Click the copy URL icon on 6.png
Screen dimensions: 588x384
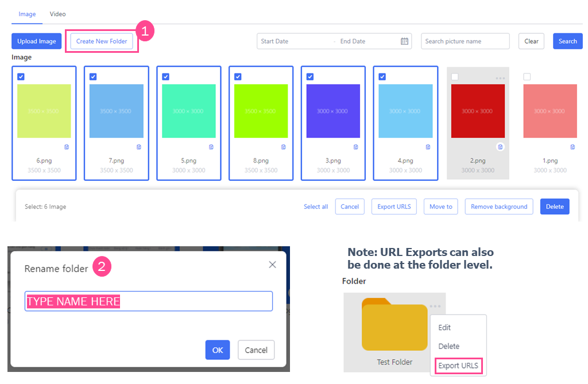point(67,147)
